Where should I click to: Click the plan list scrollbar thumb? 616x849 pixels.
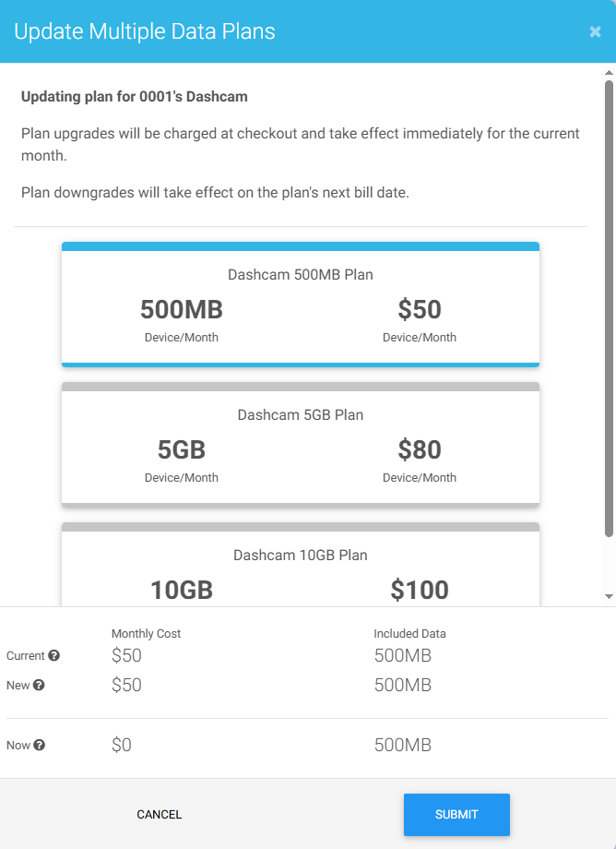coord(609,308)
